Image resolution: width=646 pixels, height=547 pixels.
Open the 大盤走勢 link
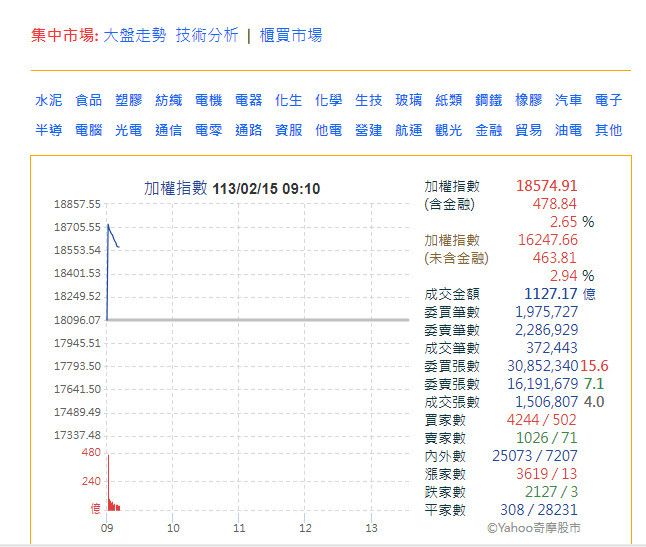pos(135,35)
